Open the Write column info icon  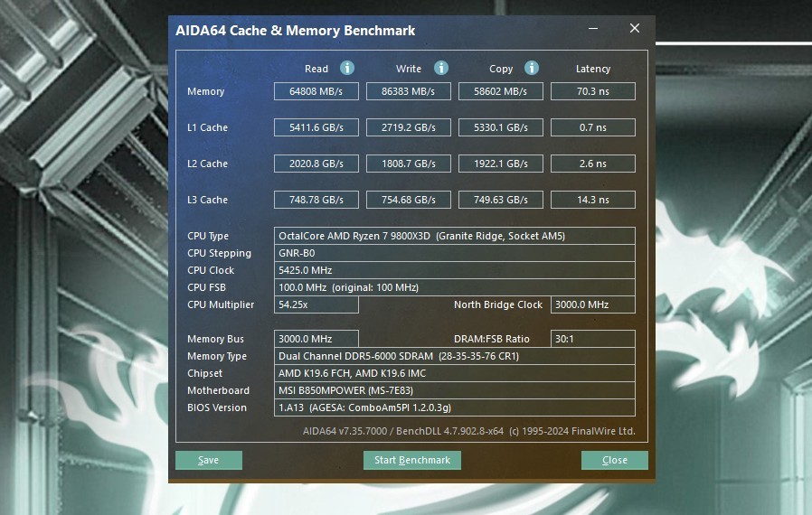tap(440, 68)
